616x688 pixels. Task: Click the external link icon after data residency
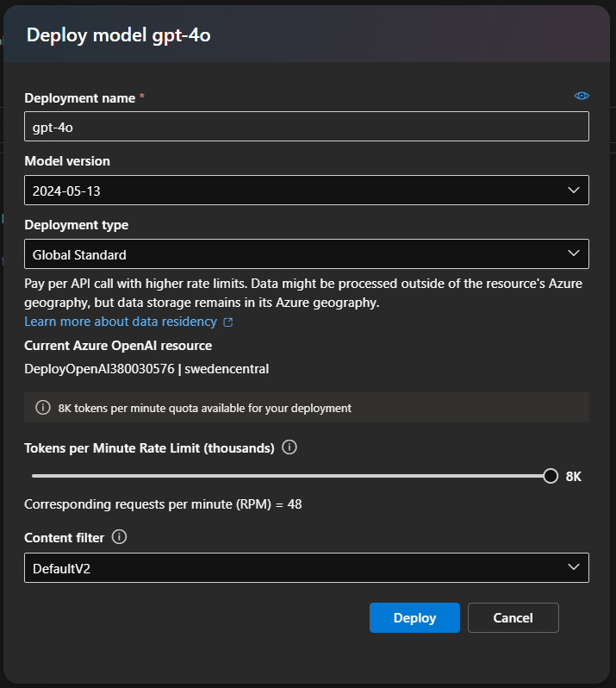pos(228,322)
